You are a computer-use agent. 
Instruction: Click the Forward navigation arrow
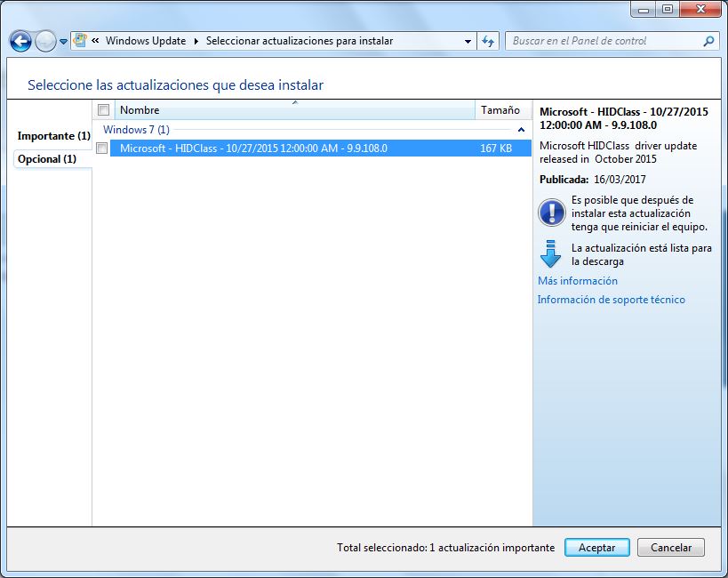pos(45,42)
